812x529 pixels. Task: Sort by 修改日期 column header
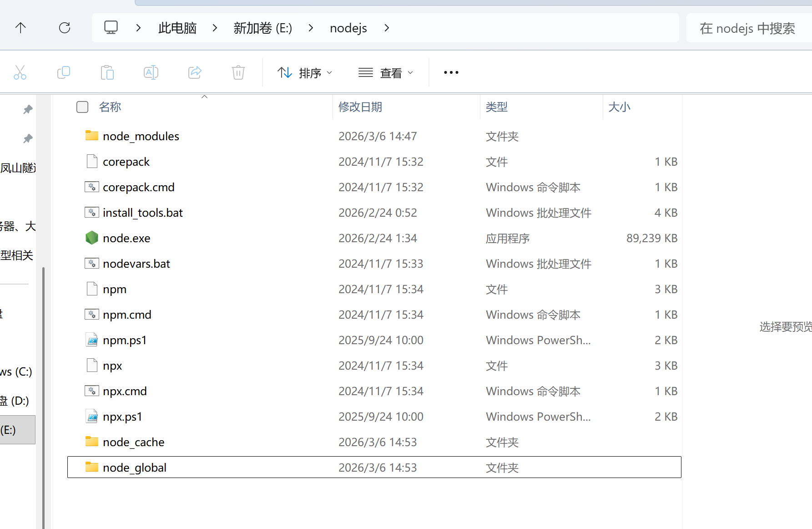tap(360, 107)
